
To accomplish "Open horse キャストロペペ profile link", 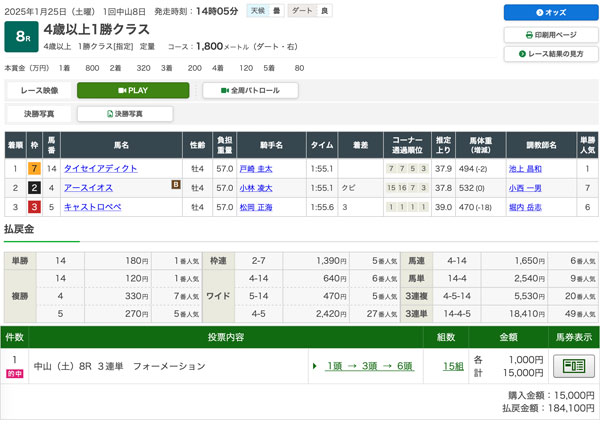I will pos(93,207).
